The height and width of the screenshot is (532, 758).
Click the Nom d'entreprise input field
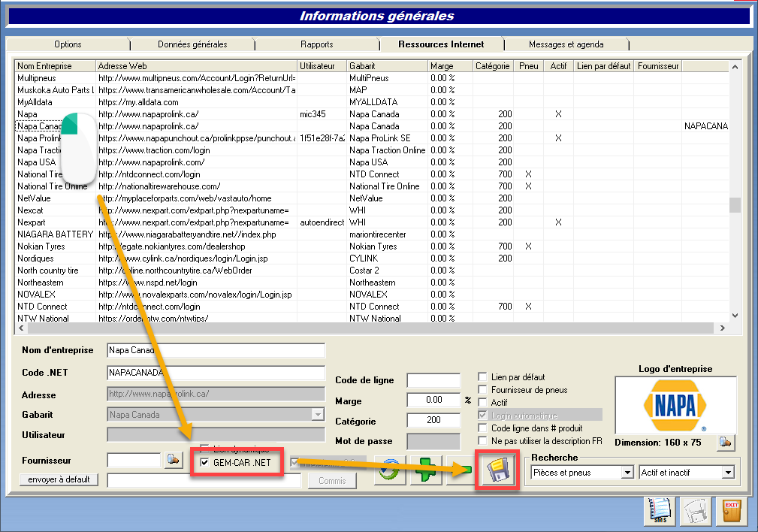[x=216, y=350]
